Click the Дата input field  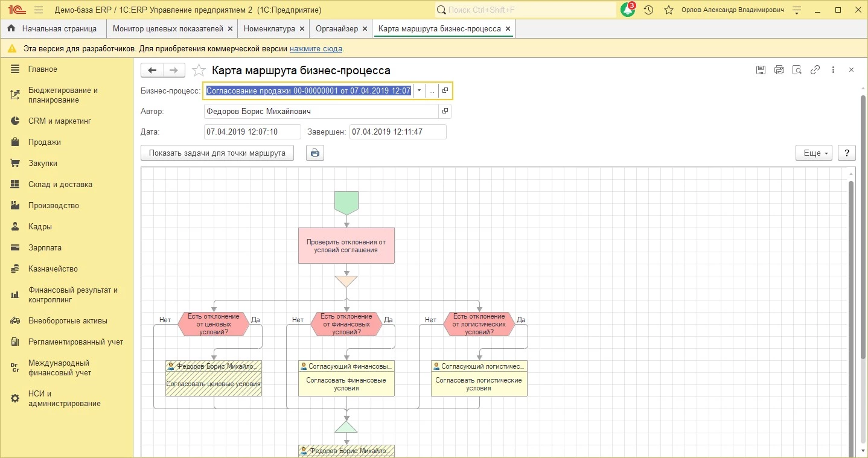(252, 132)
